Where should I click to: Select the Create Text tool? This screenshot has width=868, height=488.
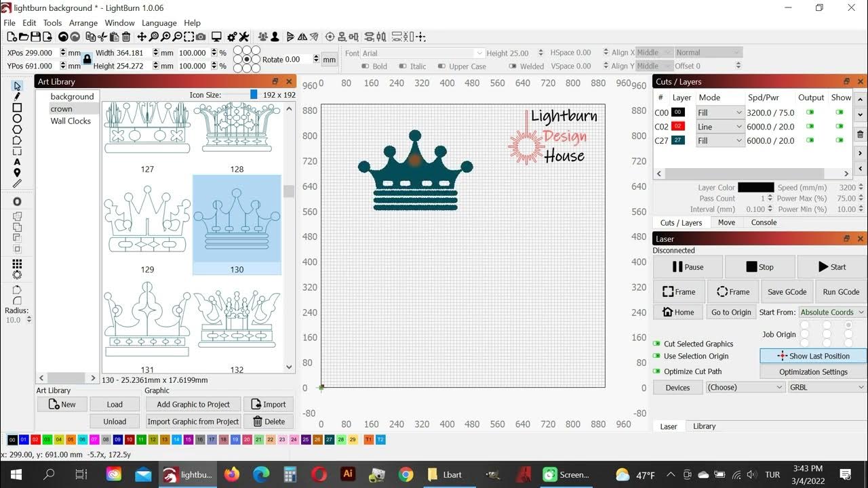tap(17, 162)
